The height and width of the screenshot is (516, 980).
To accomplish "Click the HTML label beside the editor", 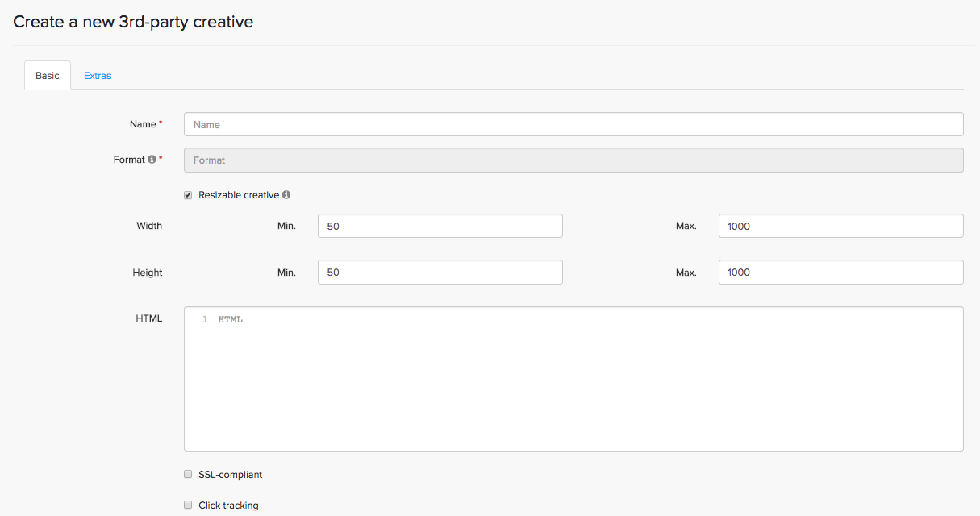I will coord(148,318).
